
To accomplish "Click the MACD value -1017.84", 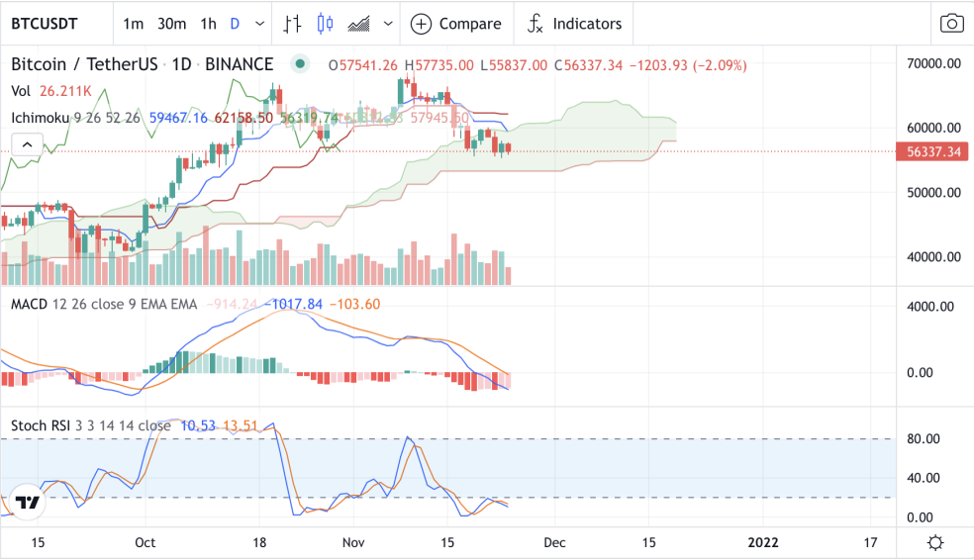I will 294,304.
